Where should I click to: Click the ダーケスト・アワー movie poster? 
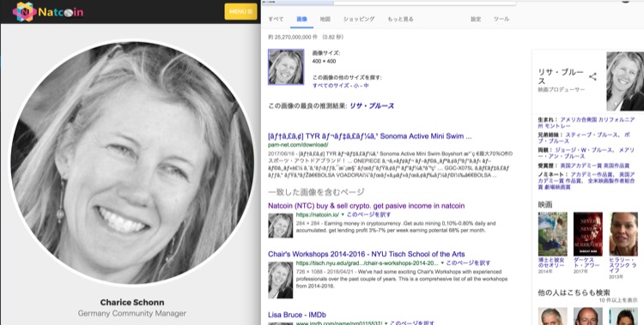(588, 234)
